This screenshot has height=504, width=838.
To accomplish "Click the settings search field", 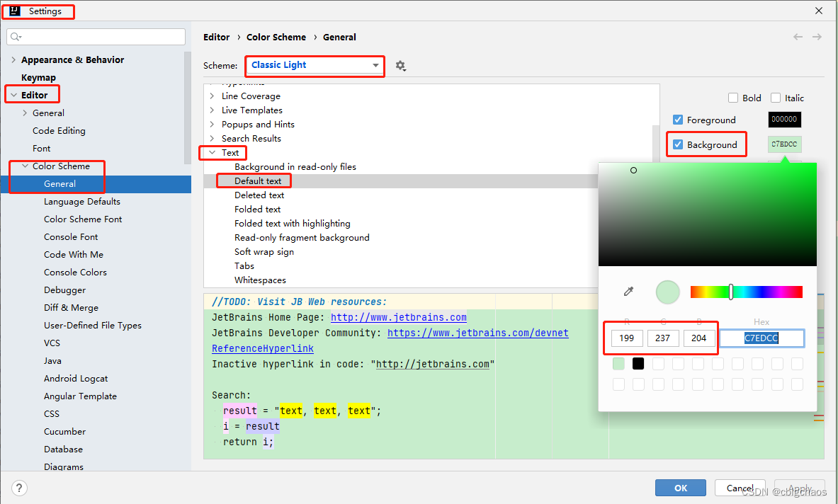I will click(96, 37).
